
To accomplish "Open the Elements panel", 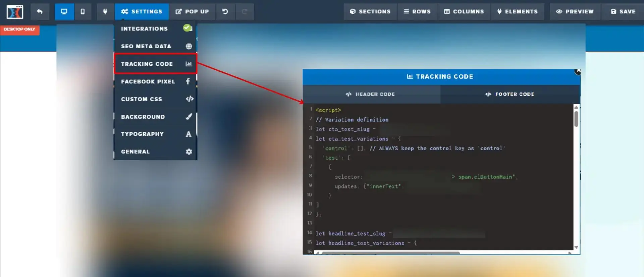I will (518, 12).
